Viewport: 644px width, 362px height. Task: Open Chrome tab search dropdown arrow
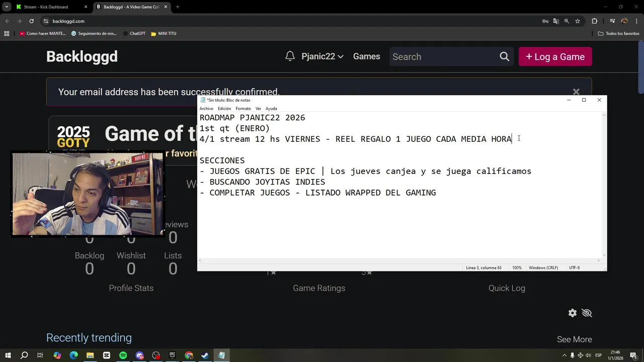pos(7,7)
